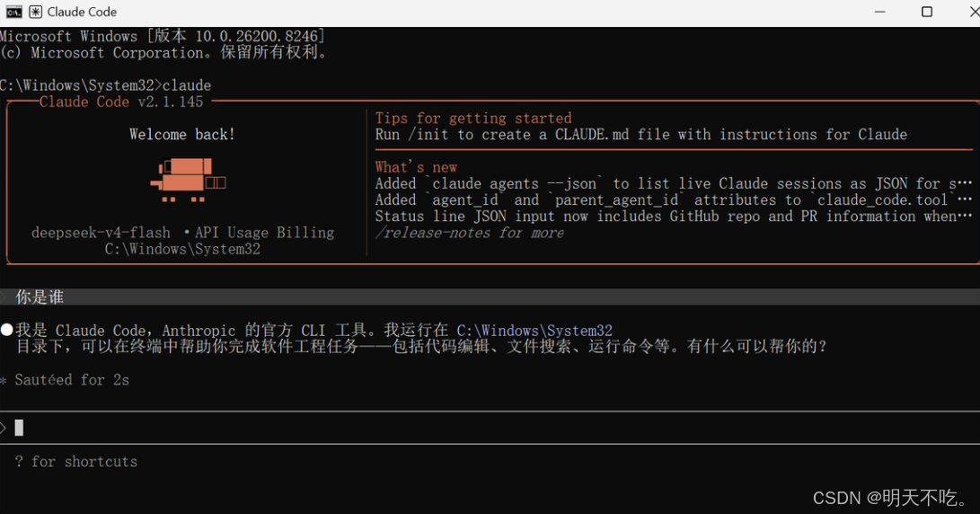This screenshot has height=514, width=980.
Task: Click the input prompt line with cursor
Action: [x=490, y=428]
